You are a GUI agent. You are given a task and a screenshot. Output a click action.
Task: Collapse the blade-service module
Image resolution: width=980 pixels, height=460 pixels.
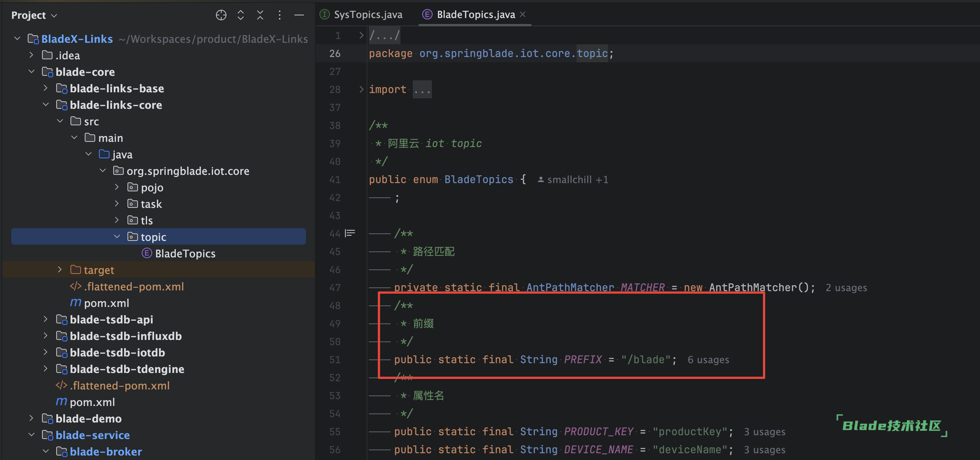[x=31, y=434]
